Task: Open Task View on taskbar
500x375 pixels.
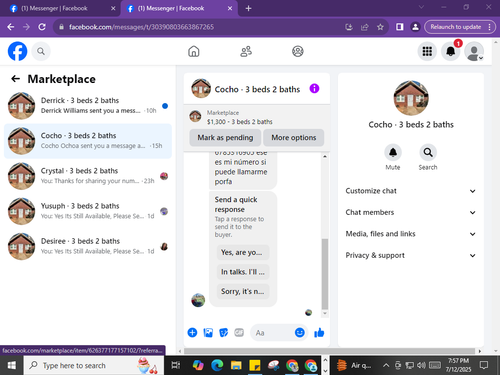Action: click(176, 365)
